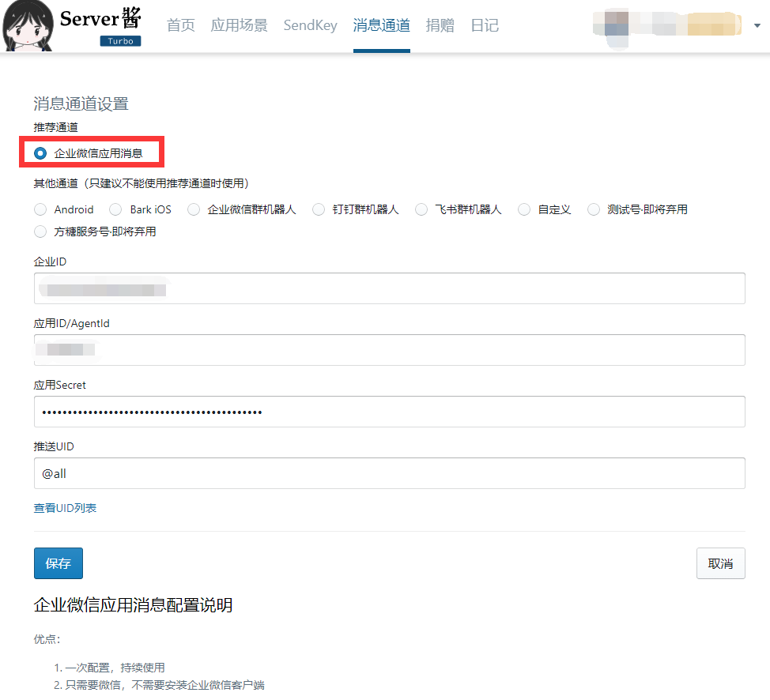The width and height of the screenshot is (770, 700).
Task: Click the blurred user account name
Action: coord(667,25)
